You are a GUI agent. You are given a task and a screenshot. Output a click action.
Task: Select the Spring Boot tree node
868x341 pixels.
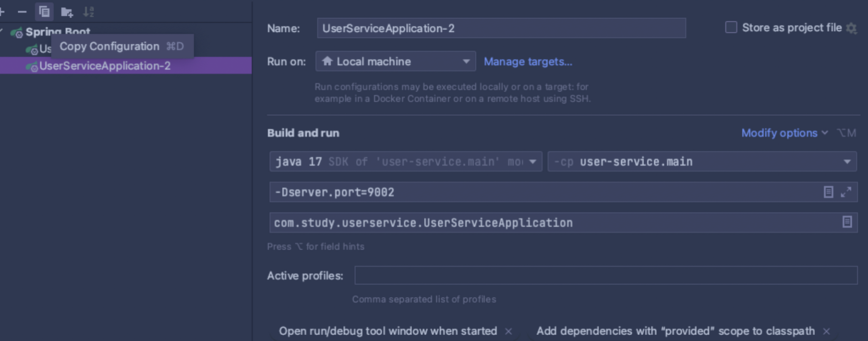pos(58,32)
